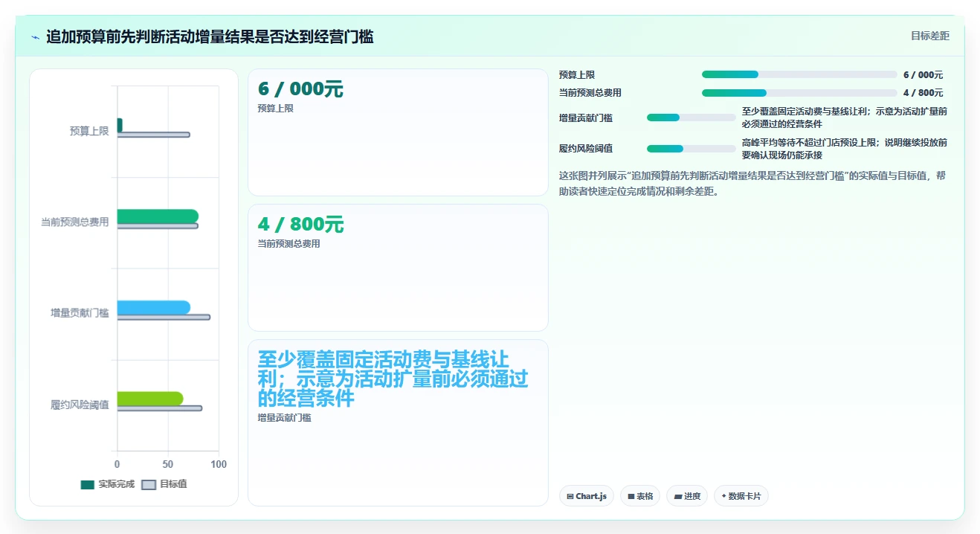Click the blue 至少覆盖固定活动费 card heading
980x534 pixels.
coord(393,379)
